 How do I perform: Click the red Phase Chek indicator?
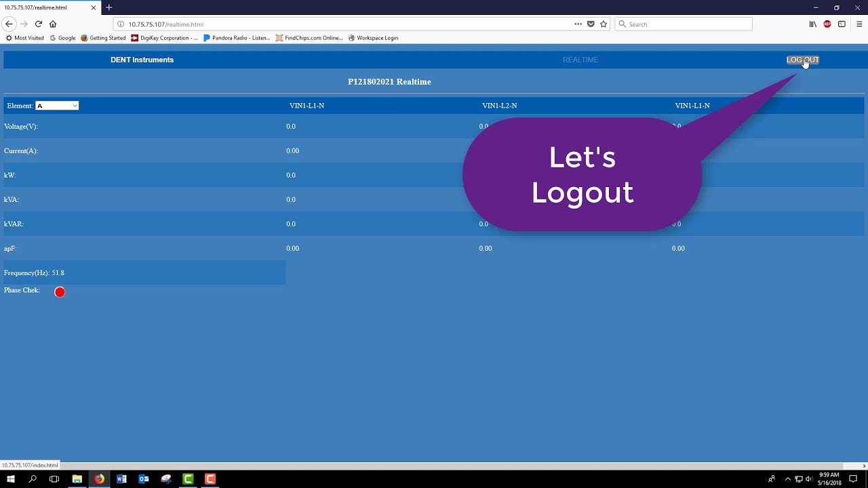(60, 292)
